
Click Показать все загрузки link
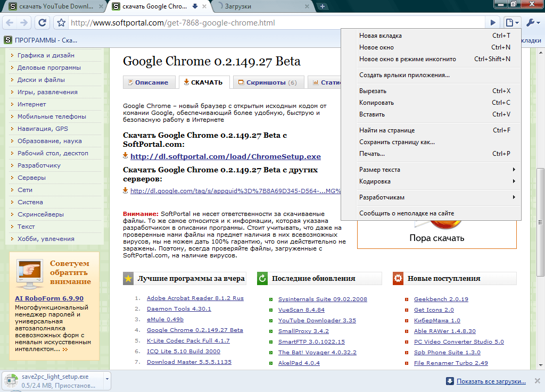[x=491, y=381]
